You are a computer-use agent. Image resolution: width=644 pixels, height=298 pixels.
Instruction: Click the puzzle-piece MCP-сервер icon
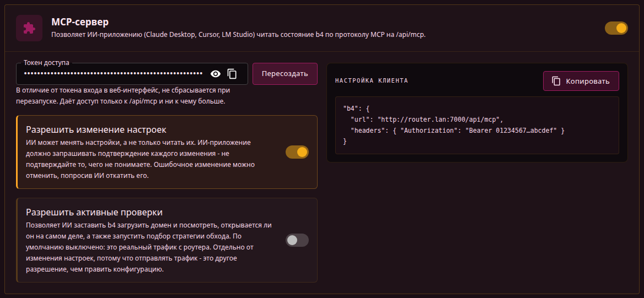click(29, 28)
